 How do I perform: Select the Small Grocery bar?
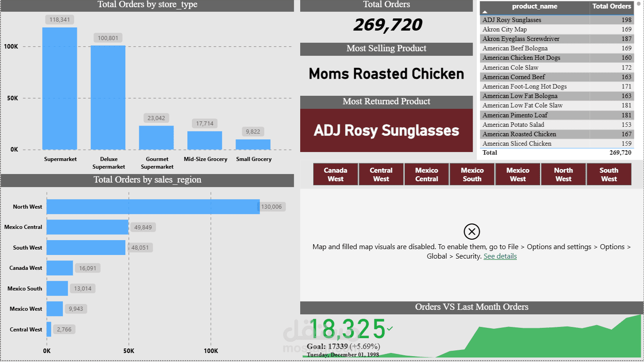click(x=253, y=144)
